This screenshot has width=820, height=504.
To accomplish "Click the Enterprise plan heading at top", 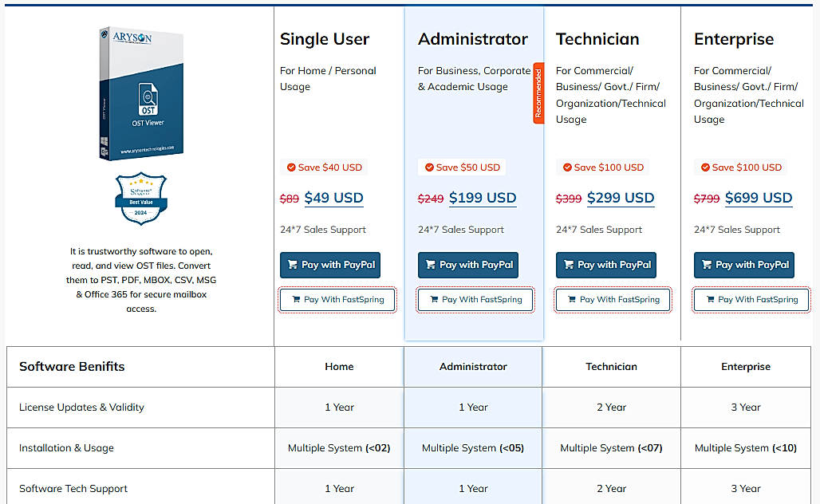I will coord(734,39).
